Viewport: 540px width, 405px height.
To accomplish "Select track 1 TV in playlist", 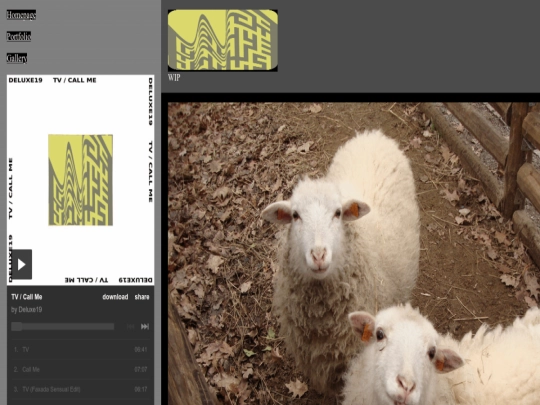I will pyautogui.click(x=81, y=350).
